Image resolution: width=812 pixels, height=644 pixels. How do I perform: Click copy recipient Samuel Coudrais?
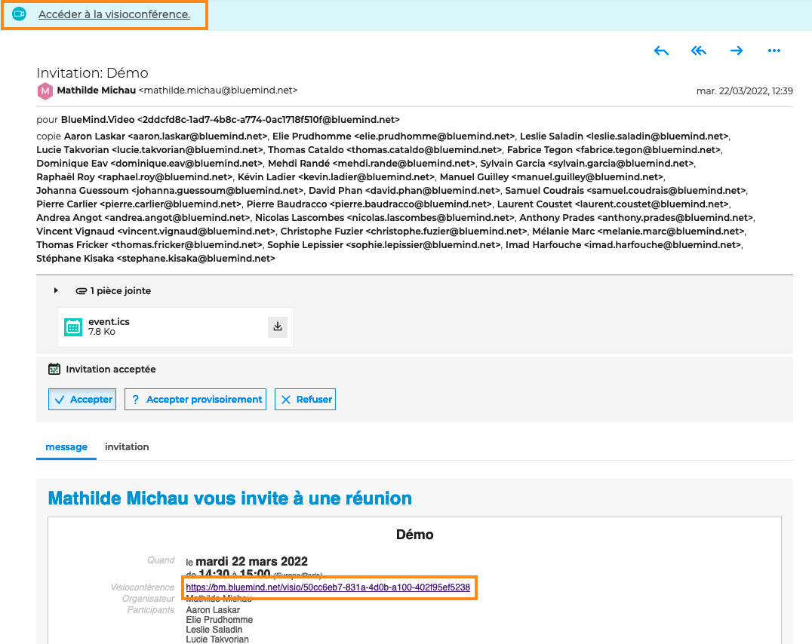click(626, 191)
